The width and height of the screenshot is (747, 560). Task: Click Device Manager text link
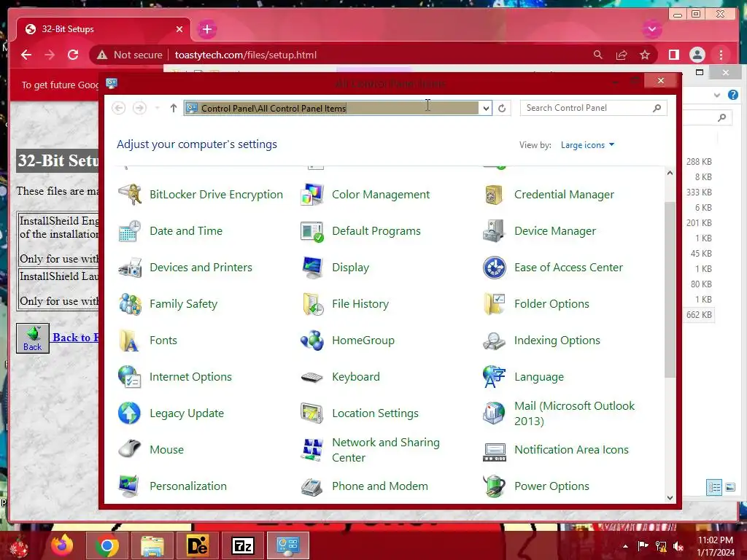(x=555, y=231)
